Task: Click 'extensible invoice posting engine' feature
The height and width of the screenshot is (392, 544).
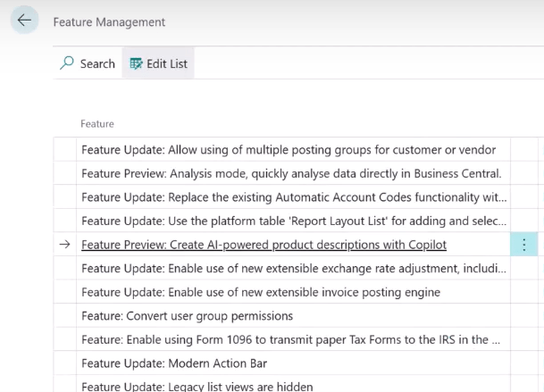Action: (x=260, y=292)
